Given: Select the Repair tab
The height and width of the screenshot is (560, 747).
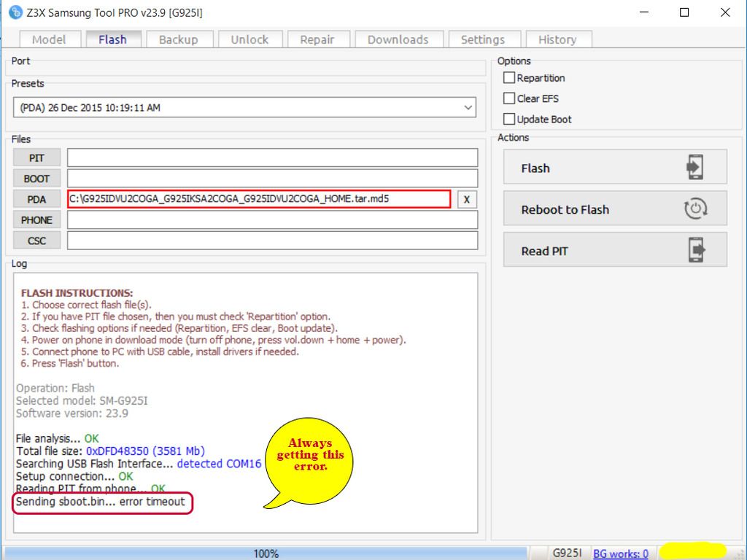Looking at the screenshot, I should 317,39.
